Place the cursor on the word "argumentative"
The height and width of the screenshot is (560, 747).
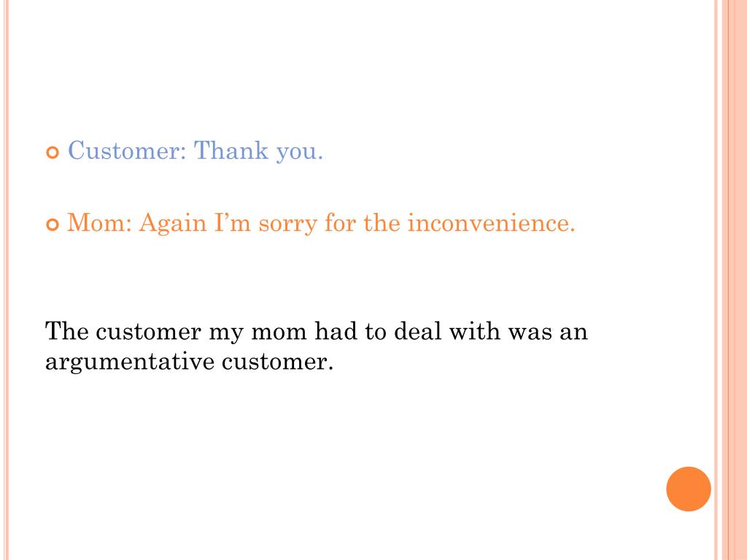pyautogui.click(x=130, y=362)
